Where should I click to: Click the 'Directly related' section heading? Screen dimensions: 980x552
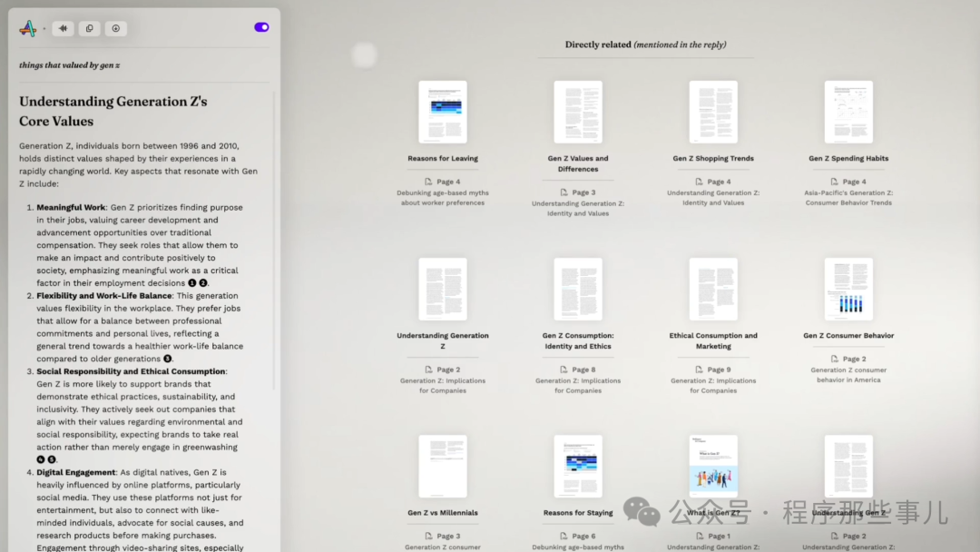(646, 45)
